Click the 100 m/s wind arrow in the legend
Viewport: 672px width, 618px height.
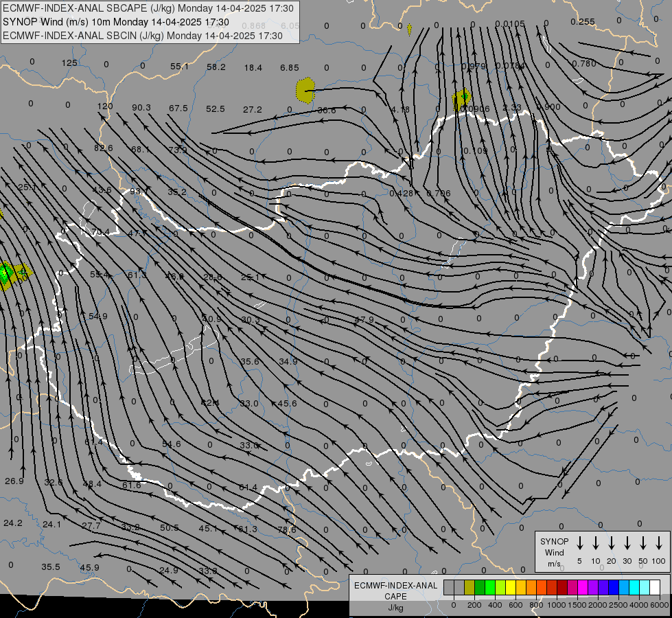click(x=659, y=543)
